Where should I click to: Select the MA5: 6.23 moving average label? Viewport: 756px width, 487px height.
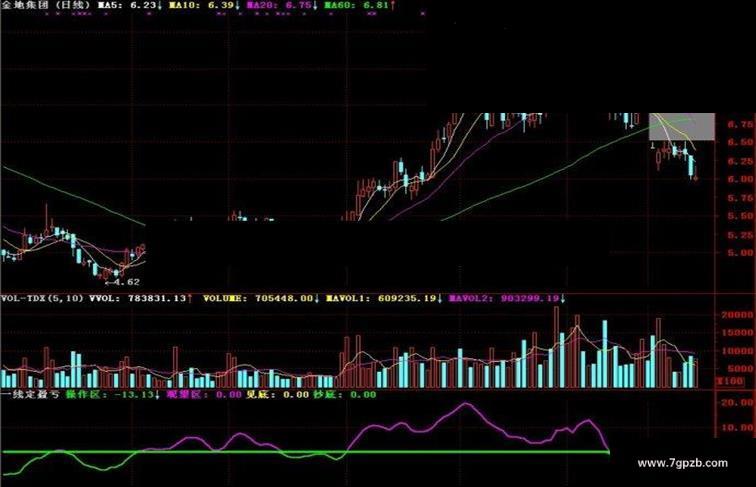[x=130, y=5]
